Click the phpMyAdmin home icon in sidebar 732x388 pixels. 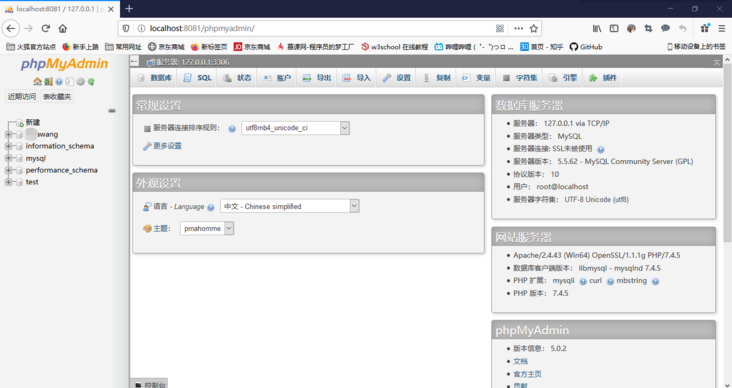click(37, 82)
